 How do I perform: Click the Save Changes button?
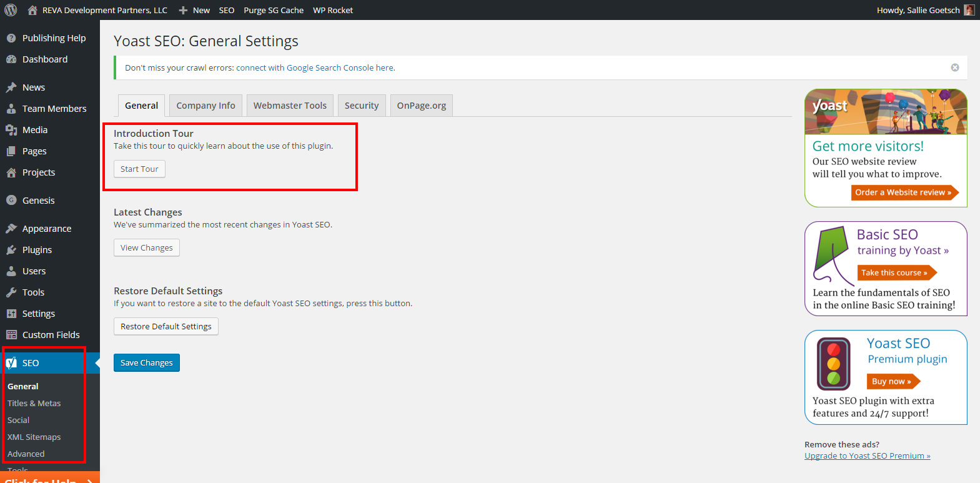click(147, 363)
